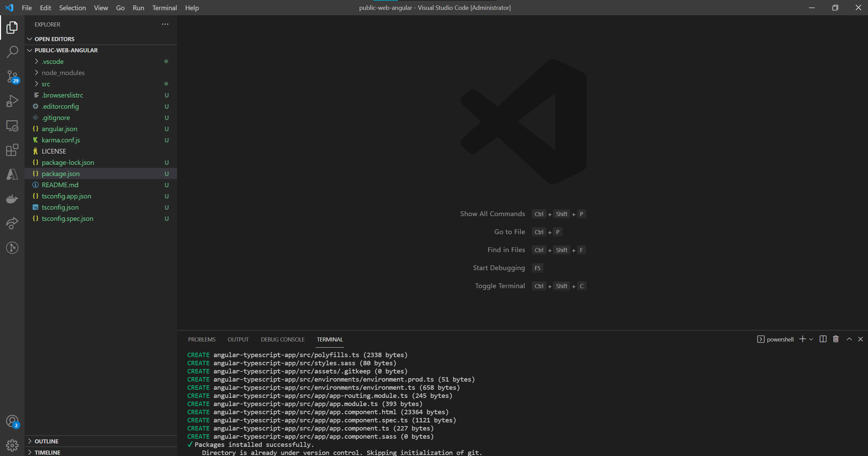Open README.md file
The image size is (868, 456).
pos(101,185)
